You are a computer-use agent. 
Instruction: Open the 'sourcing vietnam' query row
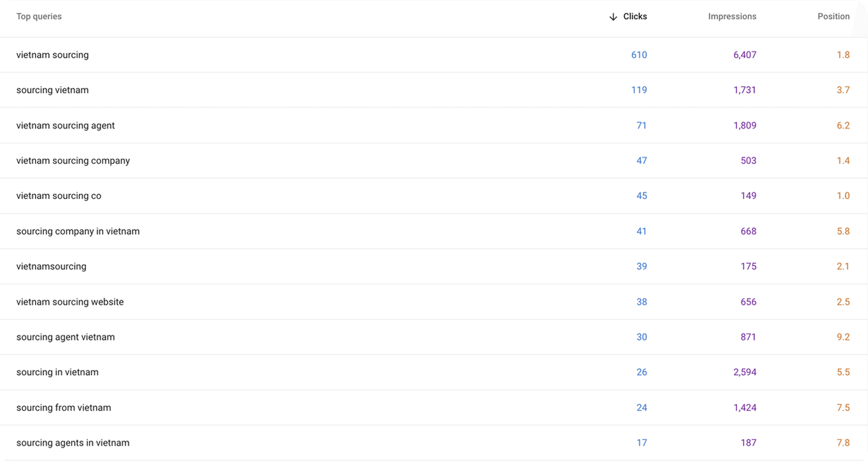[434, 90]
